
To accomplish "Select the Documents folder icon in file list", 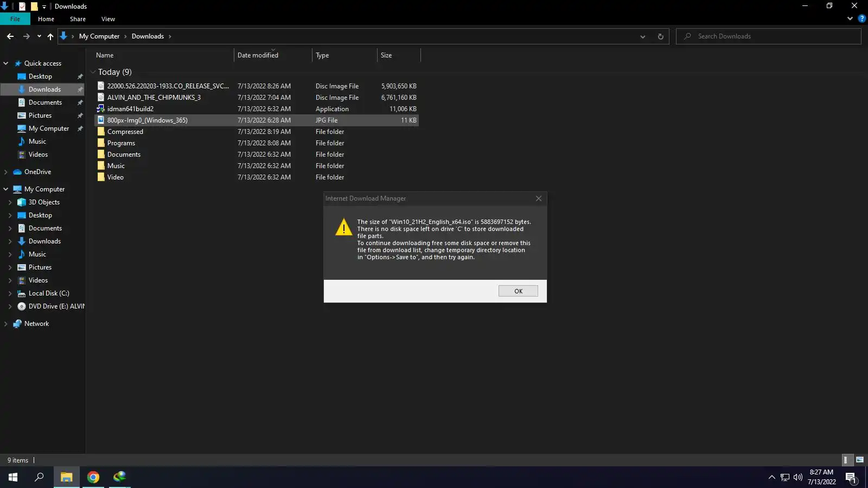I will point(101,154).
